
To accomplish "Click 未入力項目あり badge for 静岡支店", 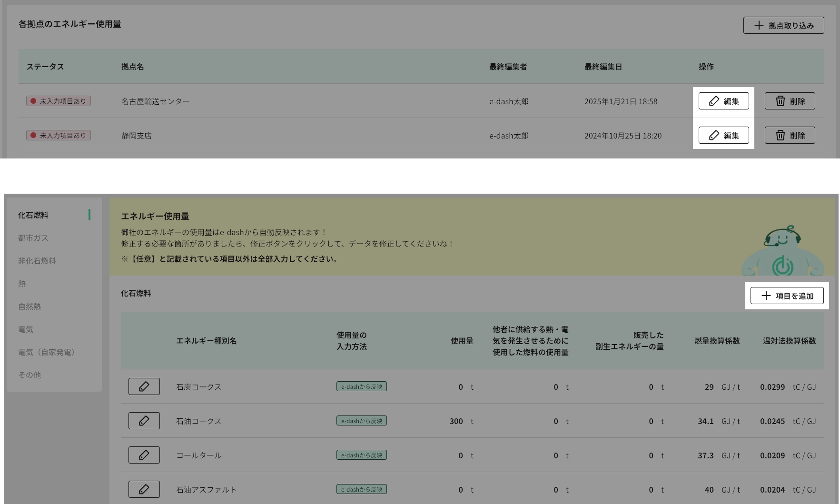I will click(x=58, y=135).
